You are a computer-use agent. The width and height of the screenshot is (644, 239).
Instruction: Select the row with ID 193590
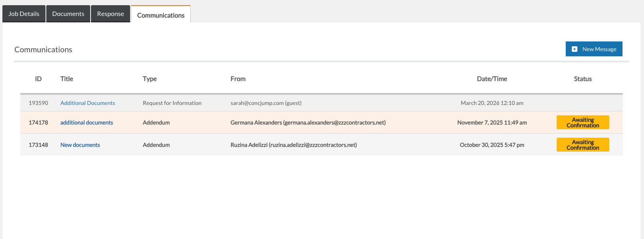38,103
